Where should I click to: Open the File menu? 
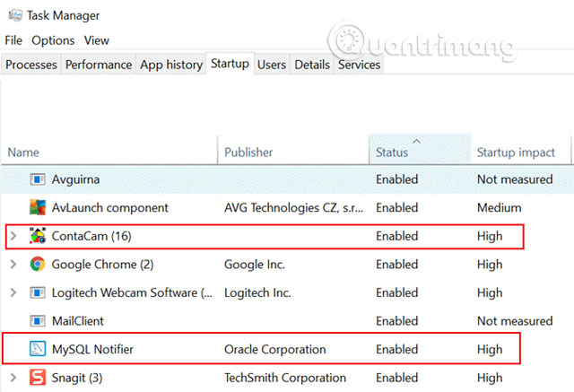click(13, 40)
